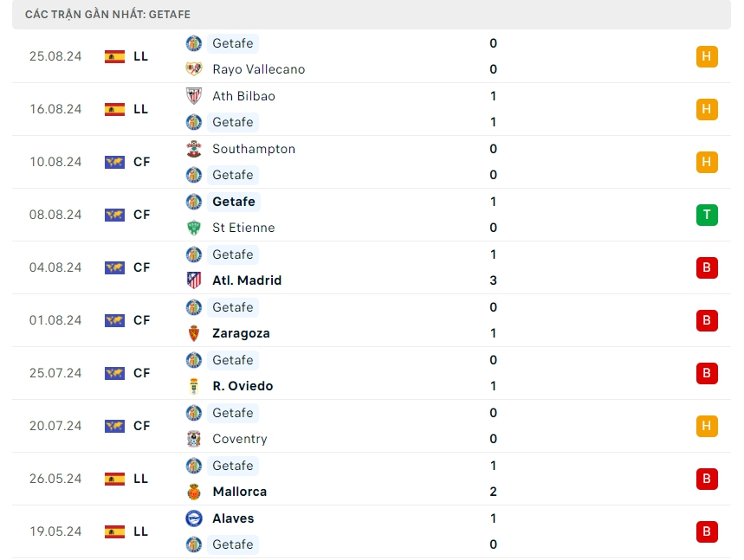Click the red B badge for Atl. Madrid match
This screenshot has width=744, height=560.
[x=707, y=267]
